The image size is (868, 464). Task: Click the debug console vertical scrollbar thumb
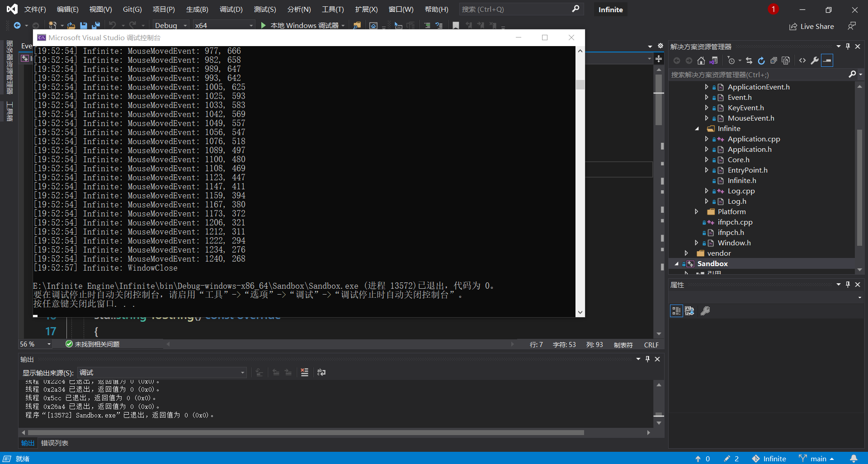point(580,85)
